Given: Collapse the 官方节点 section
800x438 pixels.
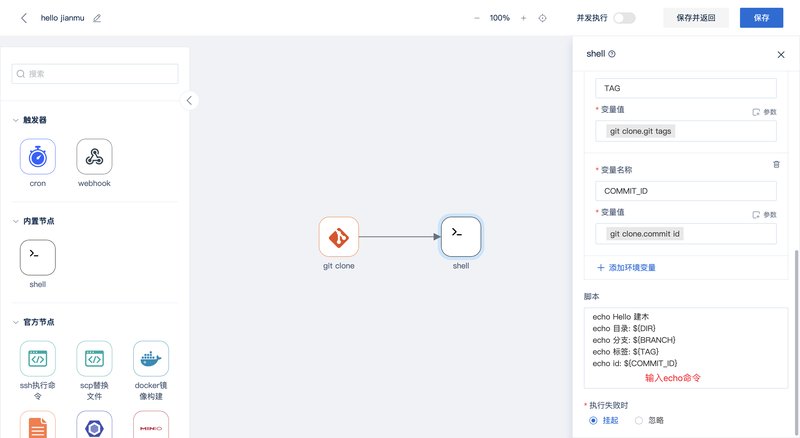Looking at the screenshot, I should (15, 322).
